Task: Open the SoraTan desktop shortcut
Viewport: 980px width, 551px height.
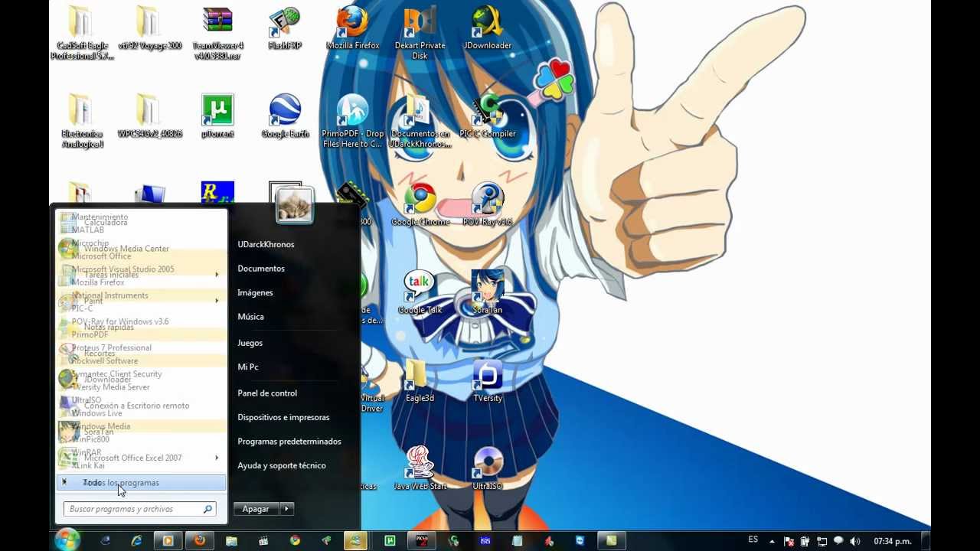Action: (x=487, y=292)
